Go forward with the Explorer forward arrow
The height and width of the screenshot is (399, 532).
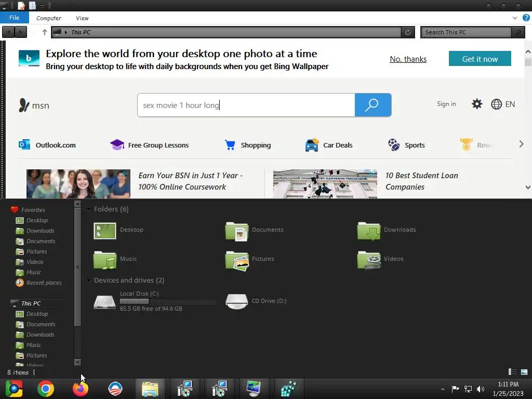point(20,32)
